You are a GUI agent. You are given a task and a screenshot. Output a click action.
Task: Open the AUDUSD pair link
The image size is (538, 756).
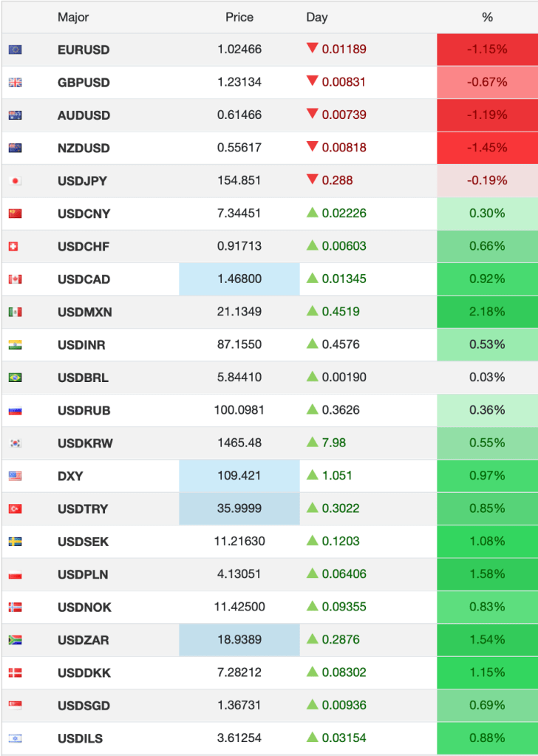[x=84, y=115]
